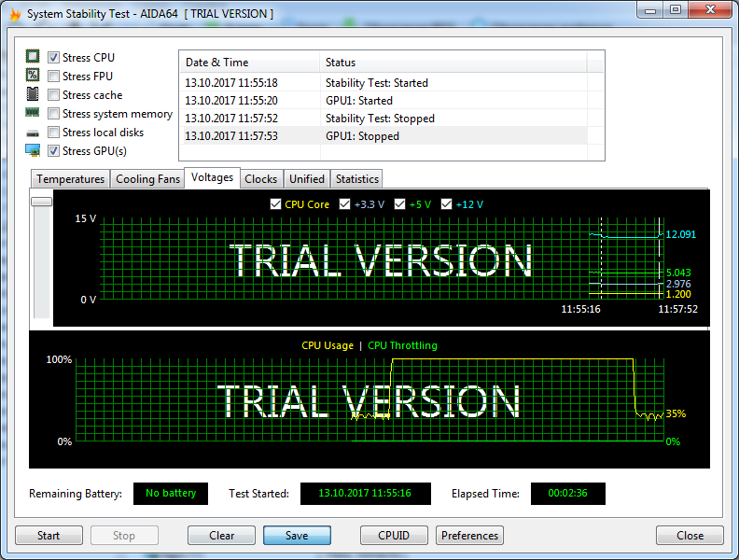Switch to the Cooling Fans tab
Image resolution: width=739 pixels, height=560 pixels.
[147, 179]
